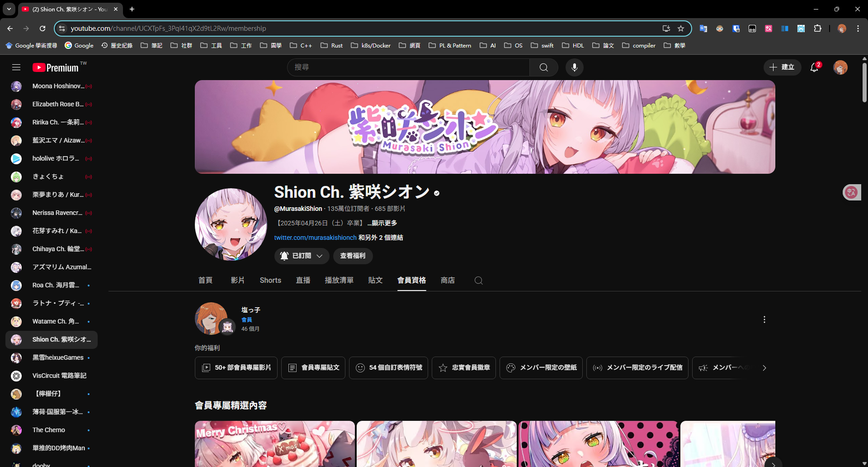Go back to previous page
868x467 pixels.
pos(10,29)
